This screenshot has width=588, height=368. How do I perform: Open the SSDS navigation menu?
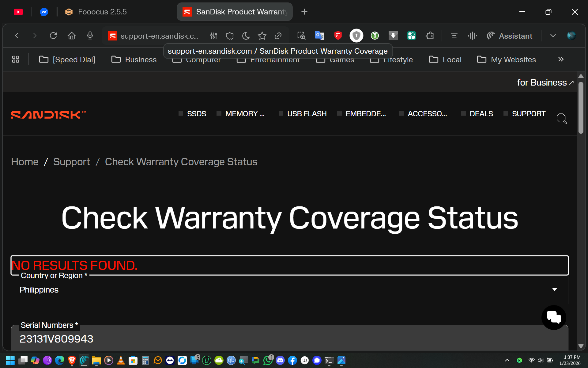[196, 114]
